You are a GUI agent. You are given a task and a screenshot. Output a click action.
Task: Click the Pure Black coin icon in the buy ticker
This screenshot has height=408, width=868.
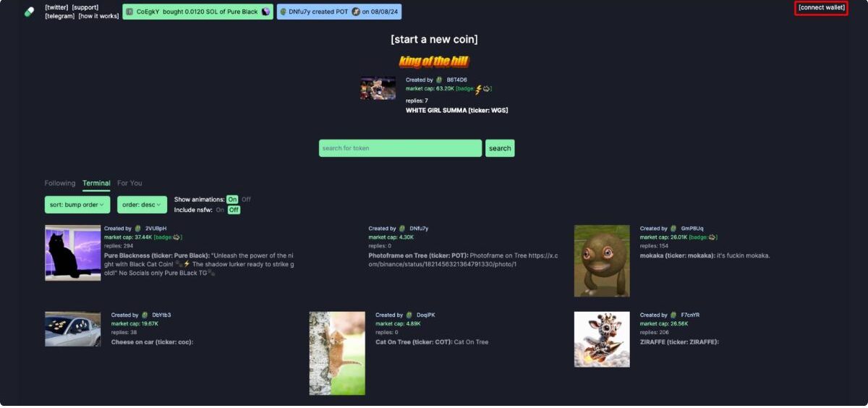(x=265, y=12)
